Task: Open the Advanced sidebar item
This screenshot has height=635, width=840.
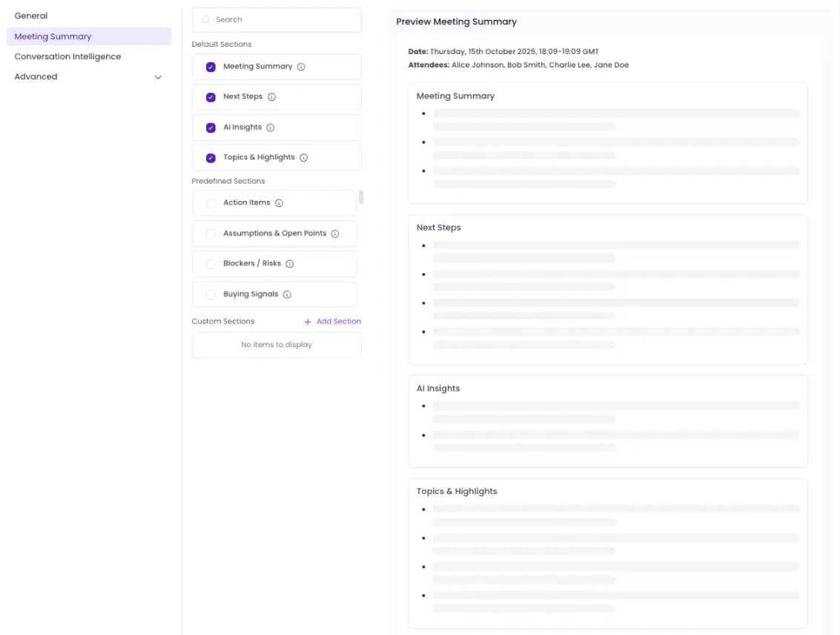Action: (89, 76)
